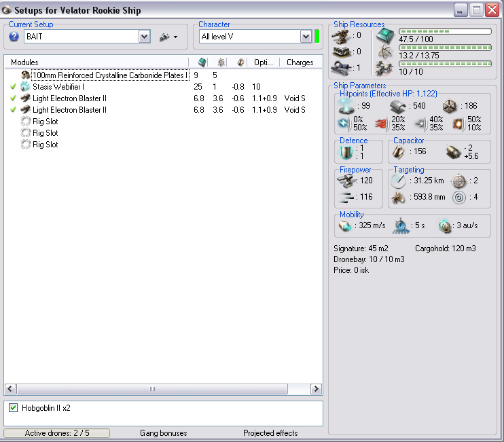Click the targeting range icon showing 31.25 km
The image size is (504, 442).
pyautogui.click(x=398, y=181)
